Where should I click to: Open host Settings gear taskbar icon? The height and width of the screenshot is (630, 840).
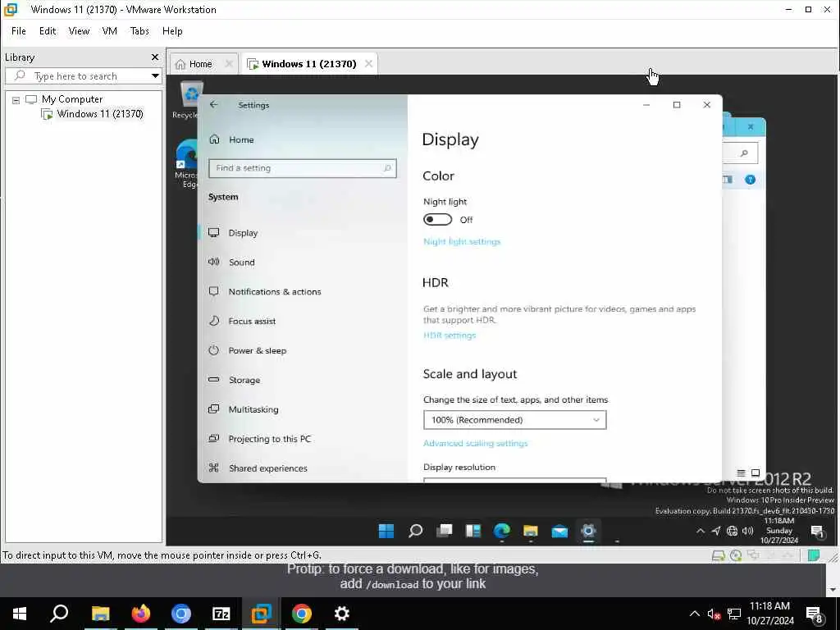(342, 614)
